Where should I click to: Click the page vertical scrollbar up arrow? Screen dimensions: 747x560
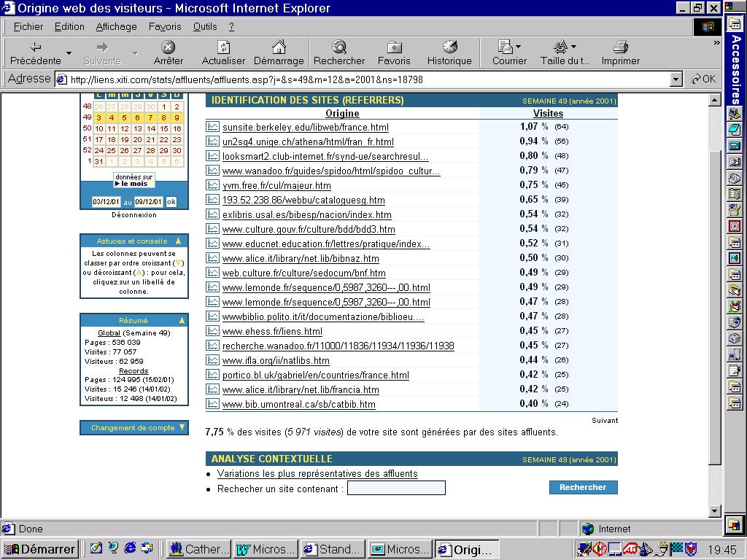pos(715,100)
